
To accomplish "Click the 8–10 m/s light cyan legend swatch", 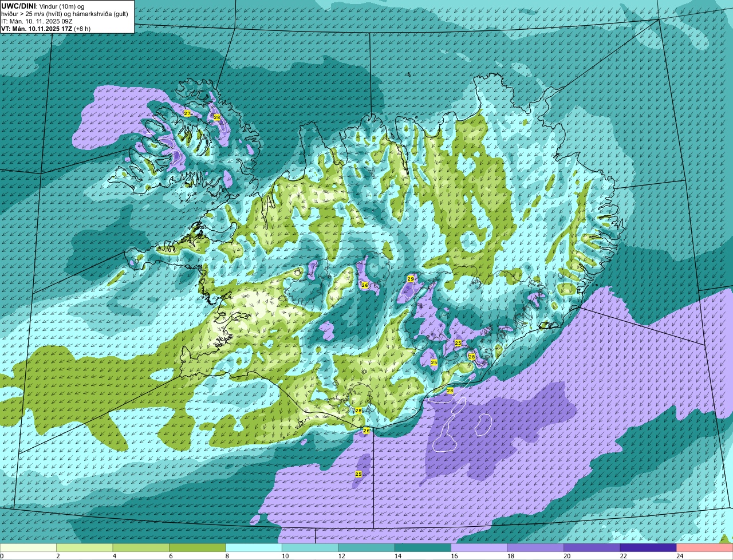I will coord(254,547).
